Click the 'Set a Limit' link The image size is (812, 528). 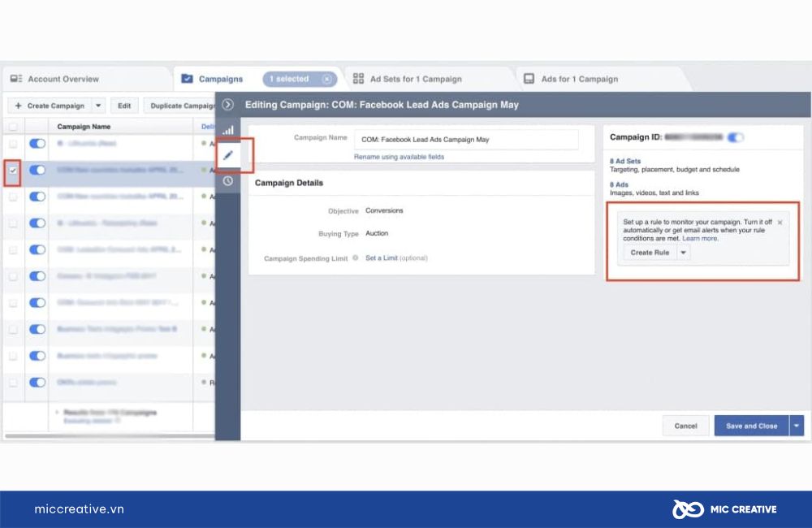click(x=381, y=258)
